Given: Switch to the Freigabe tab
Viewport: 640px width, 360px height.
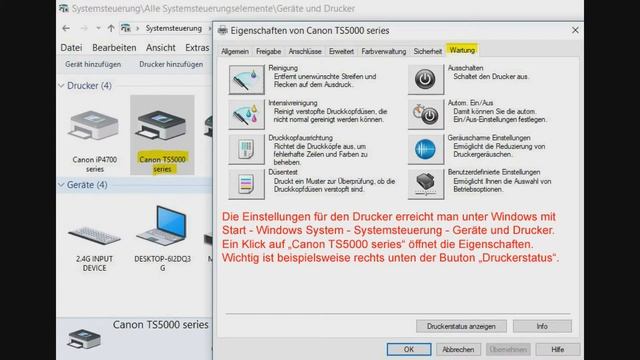Looking at the screenshot, I should click(x=268, y=51).
